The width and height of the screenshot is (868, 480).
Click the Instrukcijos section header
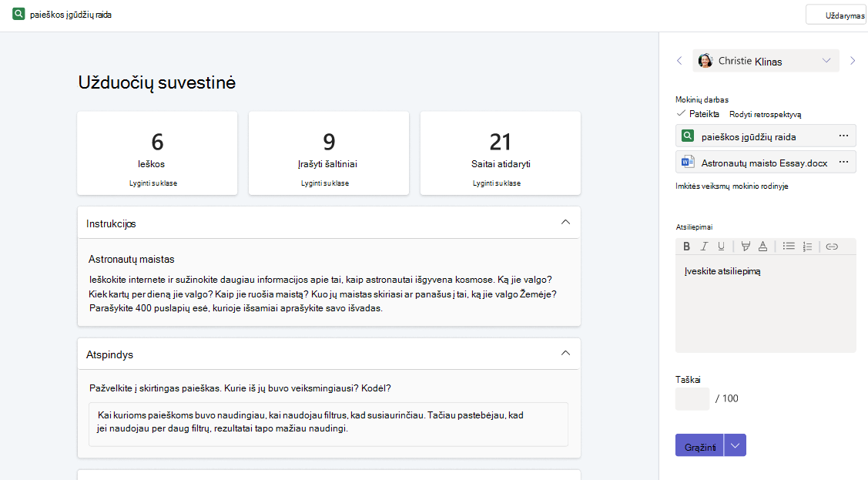pos(329,223)
